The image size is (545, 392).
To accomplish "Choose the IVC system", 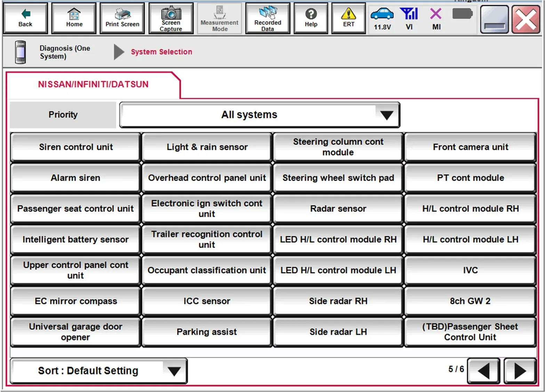I will coord(470,270).
